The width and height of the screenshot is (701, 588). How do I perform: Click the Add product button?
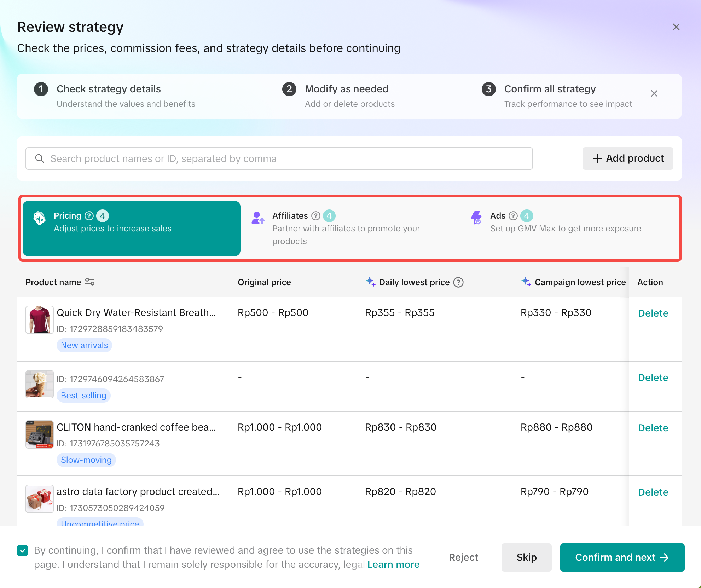(627, 158)
